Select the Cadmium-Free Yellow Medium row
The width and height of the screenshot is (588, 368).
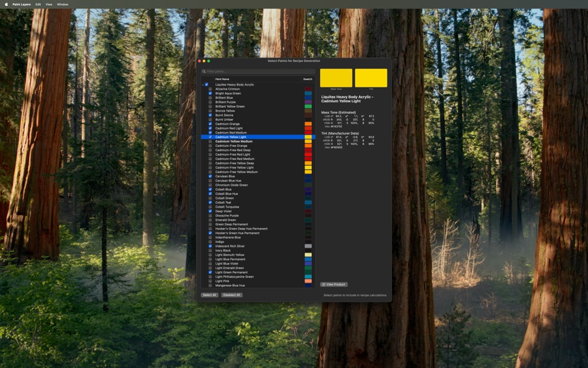coord(258,172)
